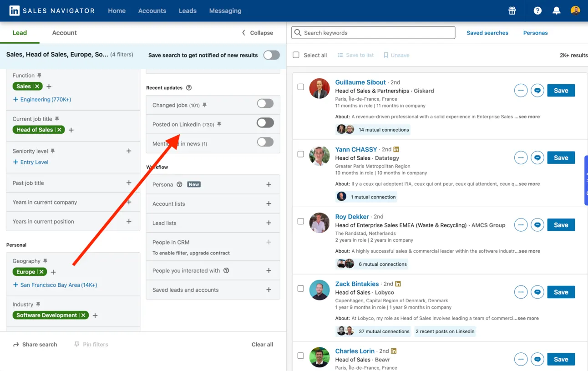Switch to the Lead tab
Viewport: 588px width, 371px height.
tap(20, 33)
